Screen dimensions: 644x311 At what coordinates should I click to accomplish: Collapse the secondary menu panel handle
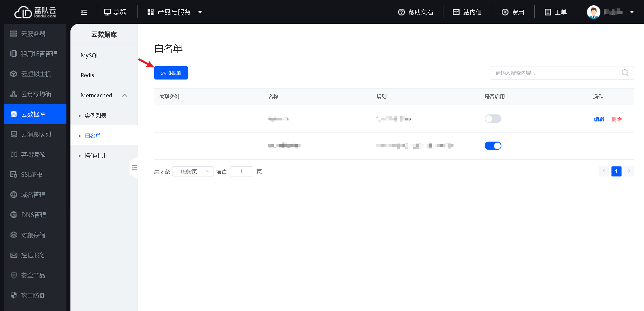134,168
